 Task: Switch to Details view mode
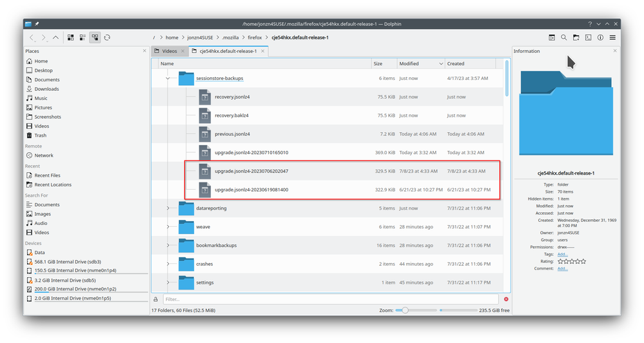pos(95,37)
